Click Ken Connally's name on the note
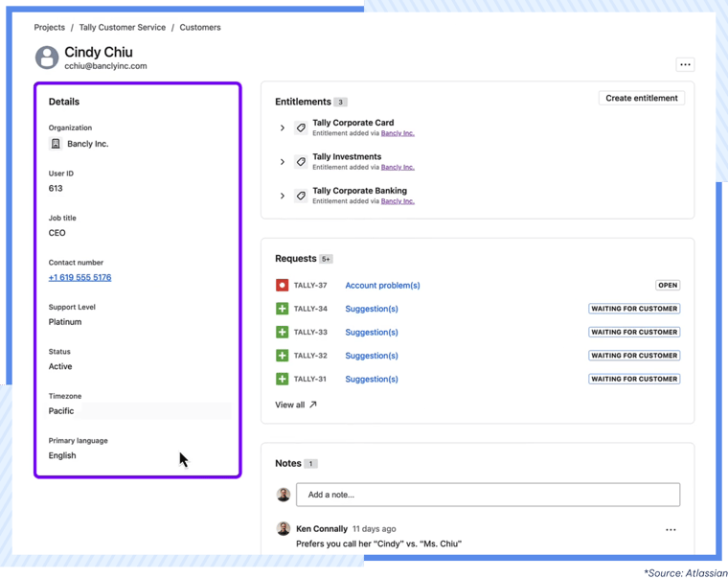This screenshot has height=579, width=728. (x=322, y=529)
